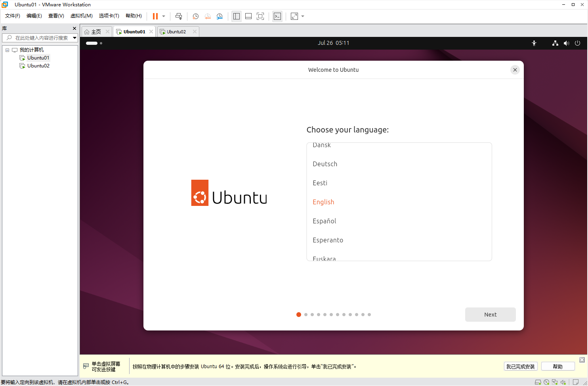This screenshot has height=386, width=588.
Task: Open the stretch mode dropdown arrow
Action: (303, 16)
